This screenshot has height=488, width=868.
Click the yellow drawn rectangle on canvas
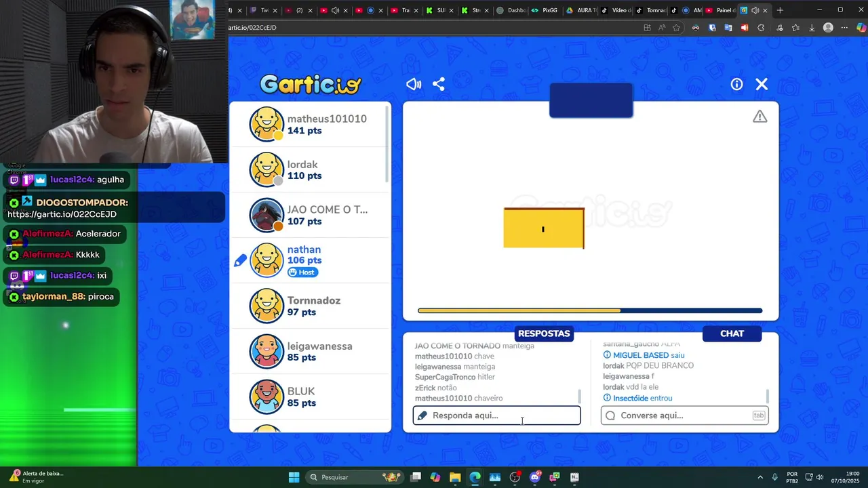[544, 228]
